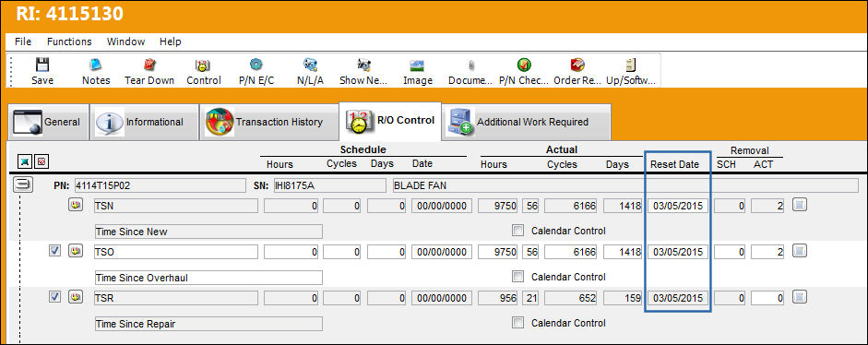
Task: Click the Reset Date column header
Action: (675, 164)
